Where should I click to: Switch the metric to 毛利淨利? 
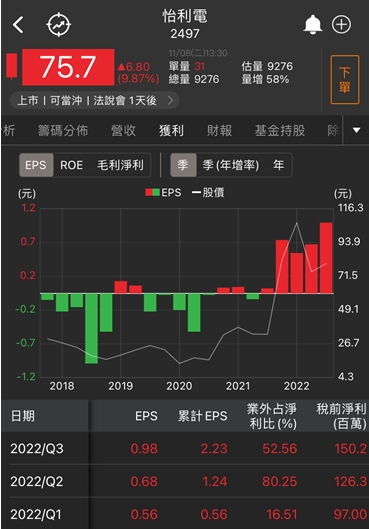coord(120,165)
